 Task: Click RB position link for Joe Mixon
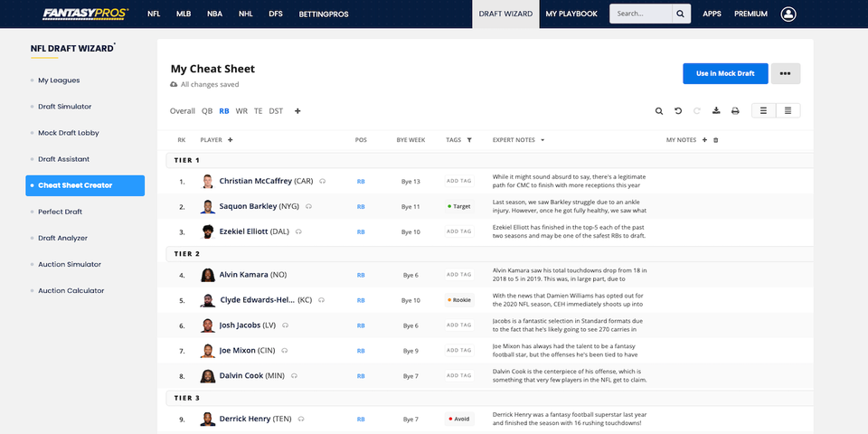click(361, 351)
